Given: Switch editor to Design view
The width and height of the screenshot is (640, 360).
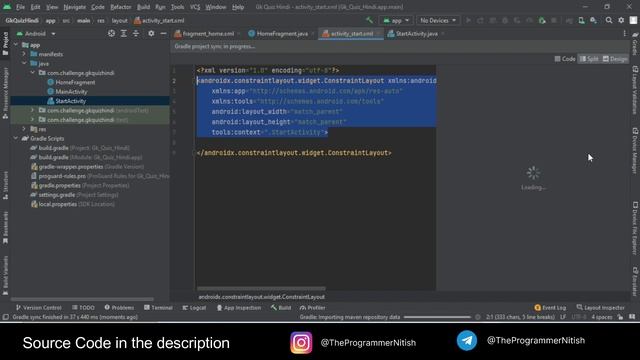Looking at the screenshot, I should coord(615,59).
